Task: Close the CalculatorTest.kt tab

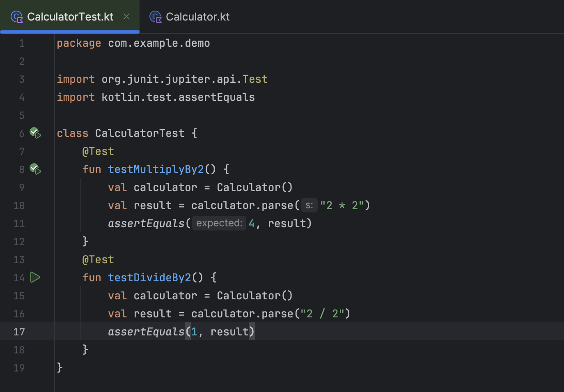Action: coord(126,16)
